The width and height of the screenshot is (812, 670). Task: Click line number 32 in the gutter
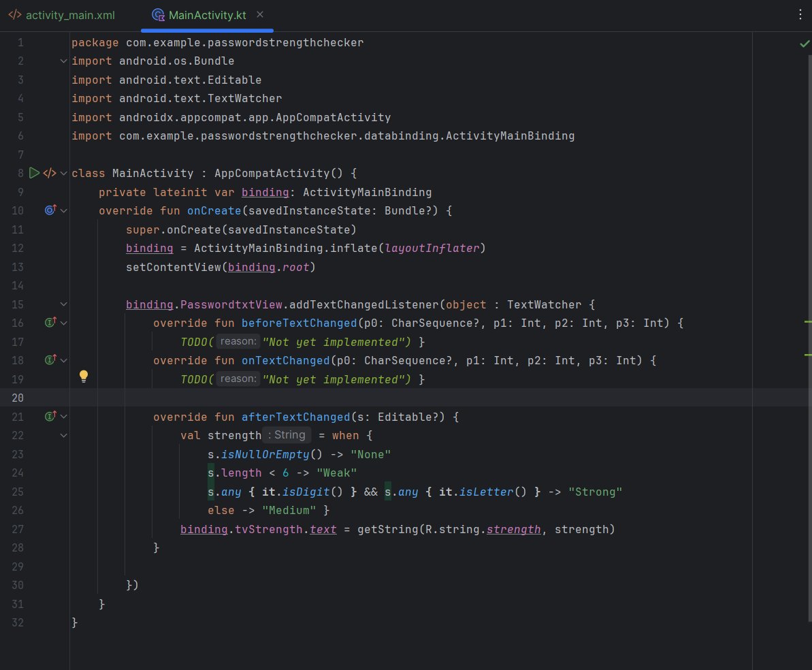18,622
